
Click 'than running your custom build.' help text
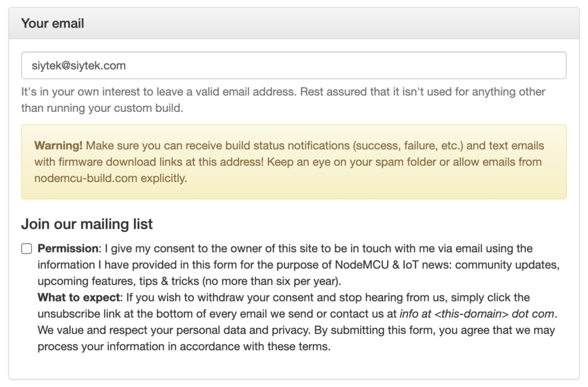point(102,108)
